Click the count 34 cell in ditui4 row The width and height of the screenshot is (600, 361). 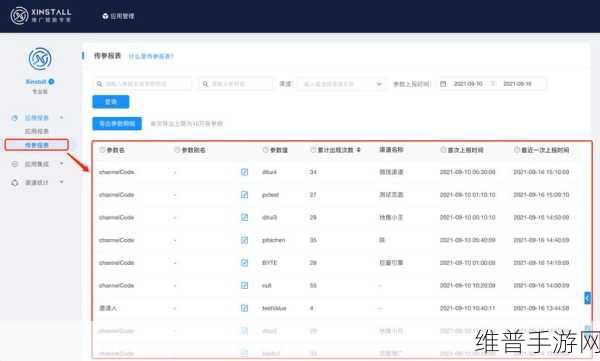313,172
